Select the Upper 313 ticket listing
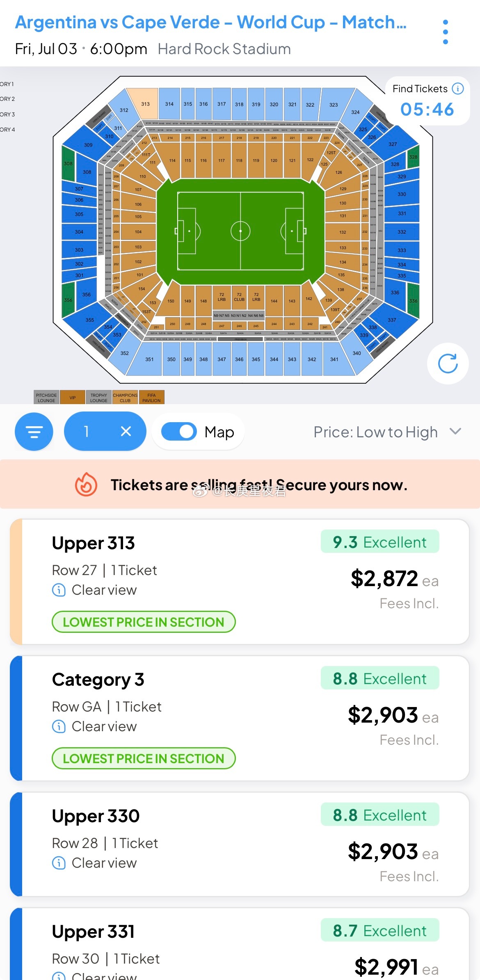This screenshot has width=480, height=980. 240,582
